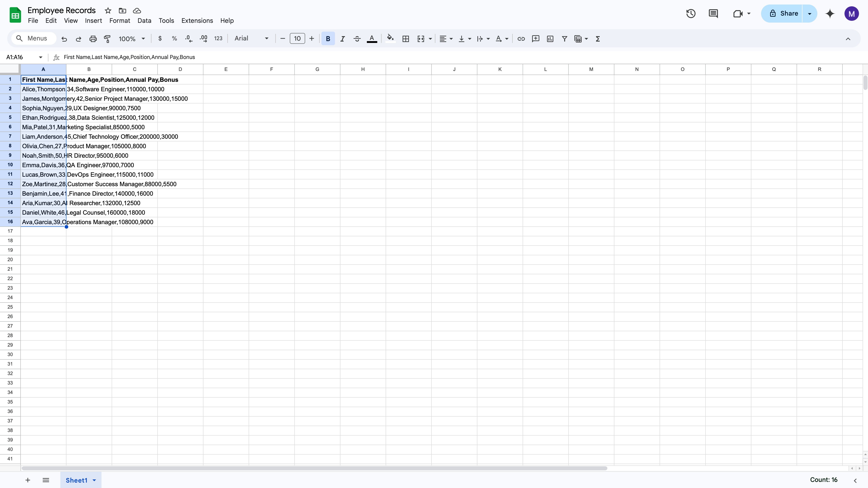Viewport: 868px width, 488px height.
Task: Expand the Share options arrow
Action: [x=810, y=14]
